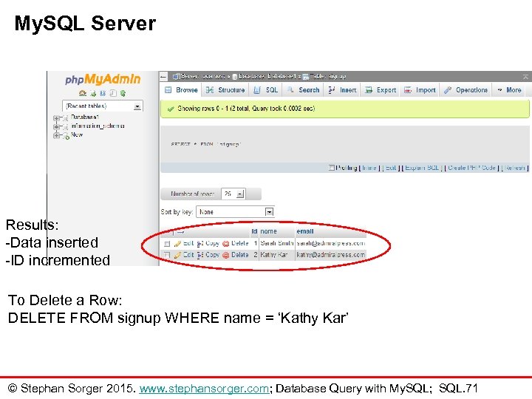532x399 pixels.
Task: Check the Kathy Kar row checkbox
Action: (x=167, y=254)
